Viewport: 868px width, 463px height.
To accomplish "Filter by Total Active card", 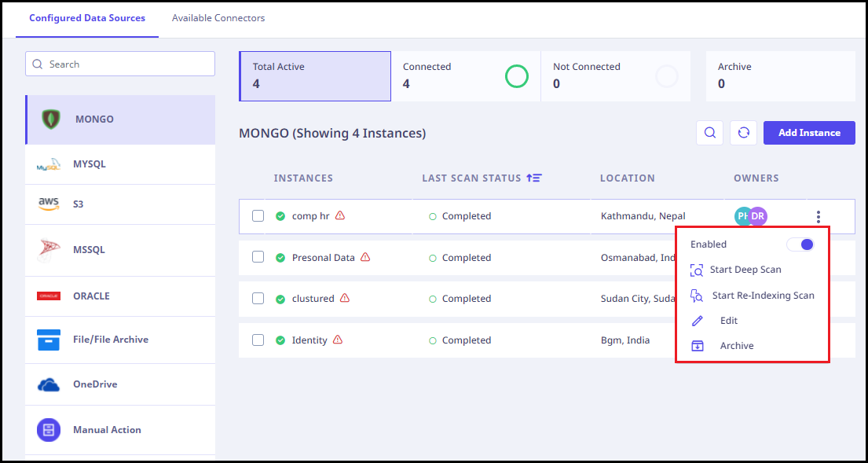I will click(315, 76).
